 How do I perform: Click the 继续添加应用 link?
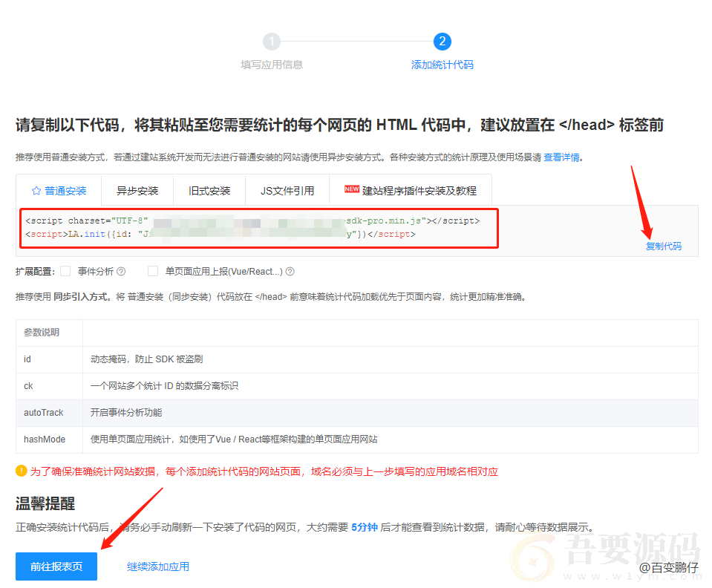coord(157,566)
